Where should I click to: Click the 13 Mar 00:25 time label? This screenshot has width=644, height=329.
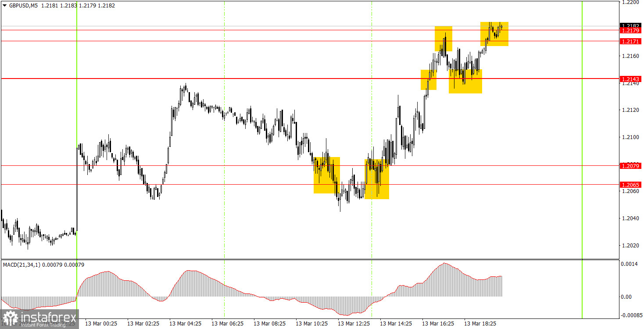coord(101,324)
